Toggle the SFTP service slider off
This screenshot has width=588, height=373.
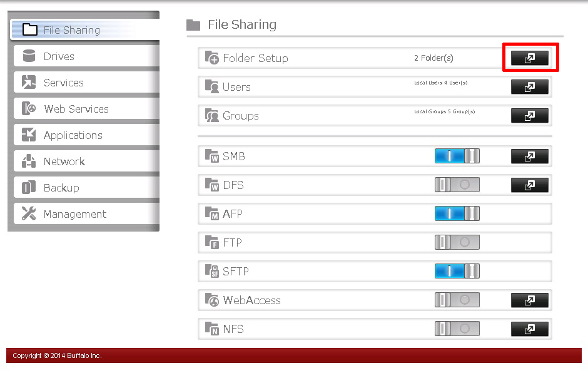point(457,271)
